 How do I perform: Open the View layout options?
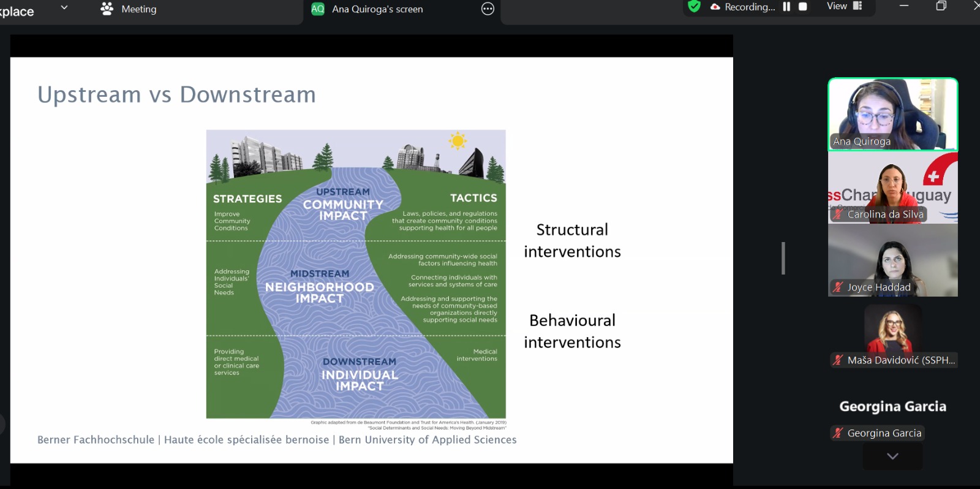click(844, 6)
